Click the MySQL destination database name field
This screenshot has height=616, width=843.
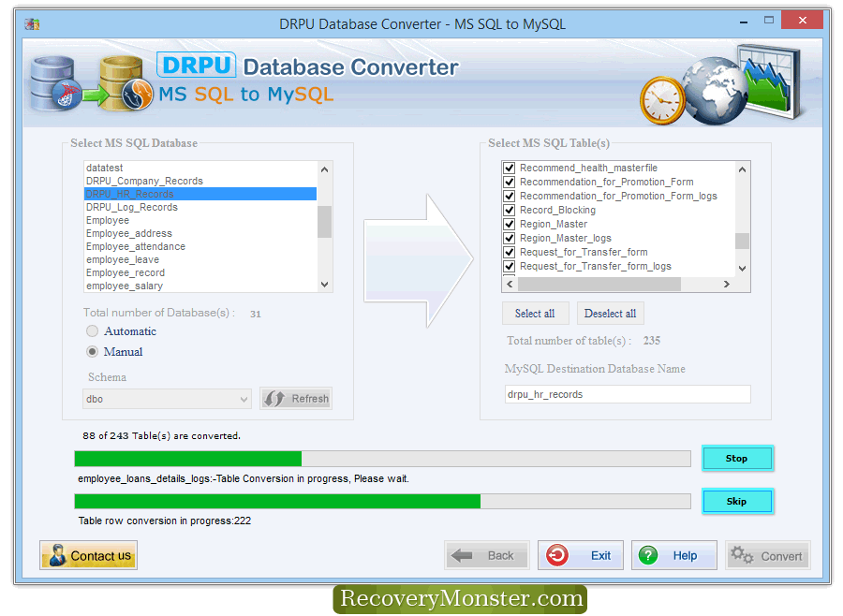[628, 394]
